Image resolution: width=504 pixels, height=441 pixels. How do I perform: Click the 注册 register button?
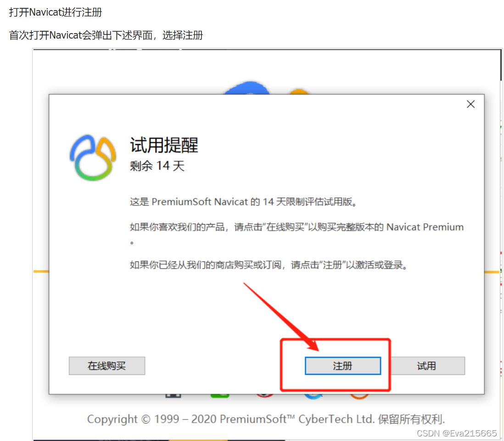(342, 366)
